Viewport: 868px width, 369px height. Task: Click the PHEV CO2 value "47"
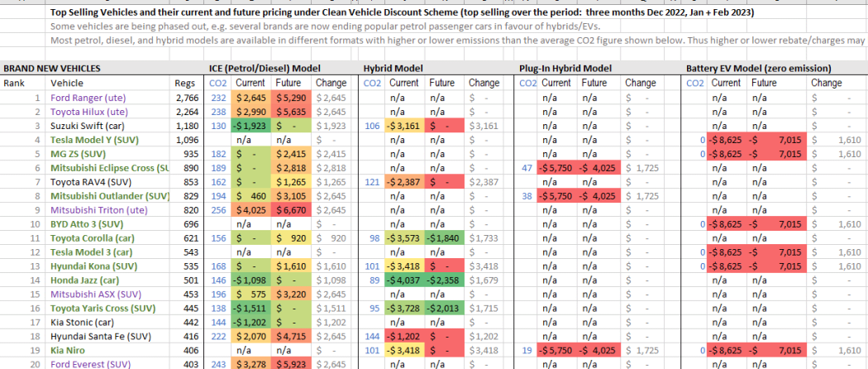click(x=527, y=168)
